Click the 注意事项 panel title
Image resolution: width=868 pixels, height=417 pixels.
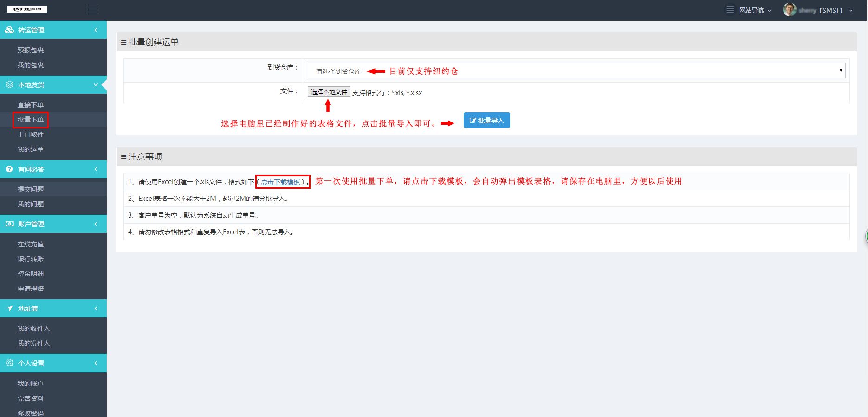(145, 157)
